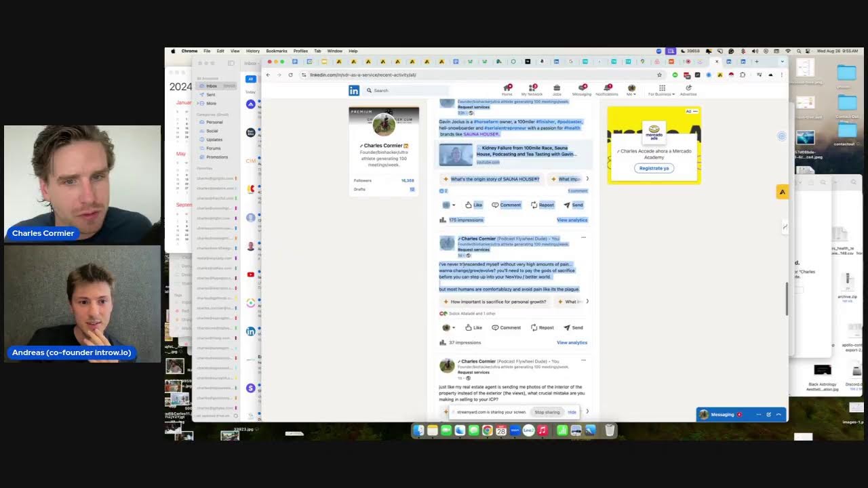Comment on the 37 impressions post
The width and height of the screenshot is (868, 488).
507,327
